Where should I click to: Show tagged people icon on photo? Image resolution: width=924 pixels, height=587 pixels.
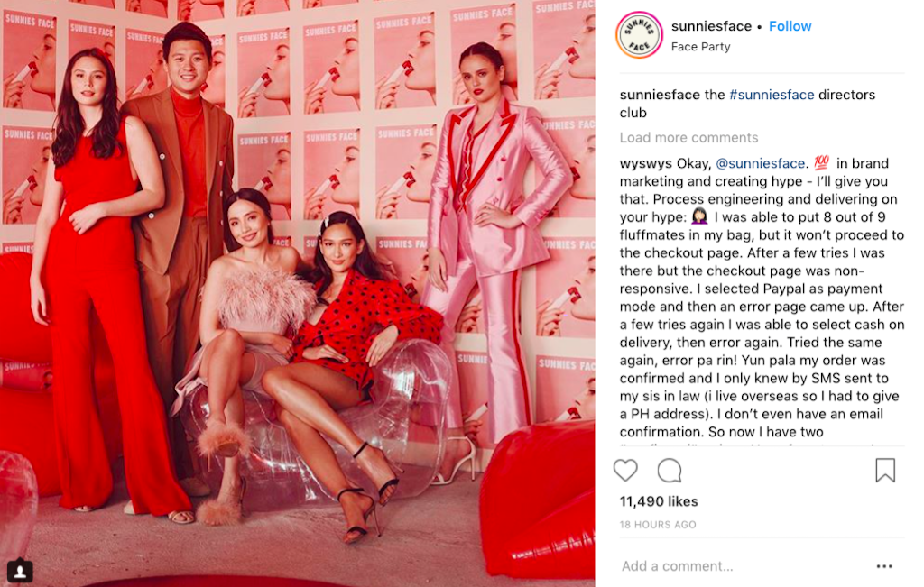pyautogui.click(x=20, y=571)
